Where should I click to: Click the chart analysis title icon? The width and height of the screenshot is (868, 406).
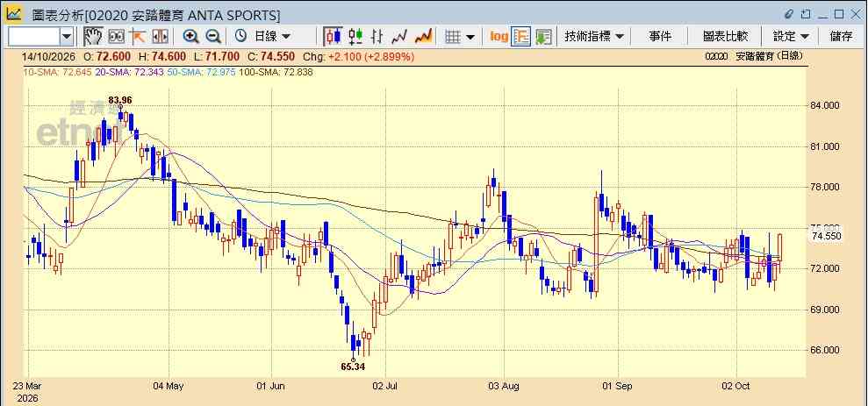point(13,13)
